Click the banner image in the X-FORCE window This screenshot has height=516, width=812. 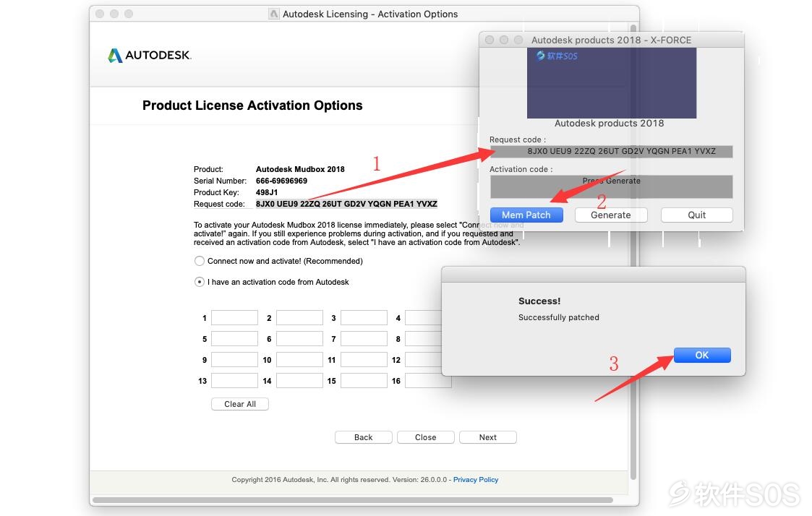point(612,83)
